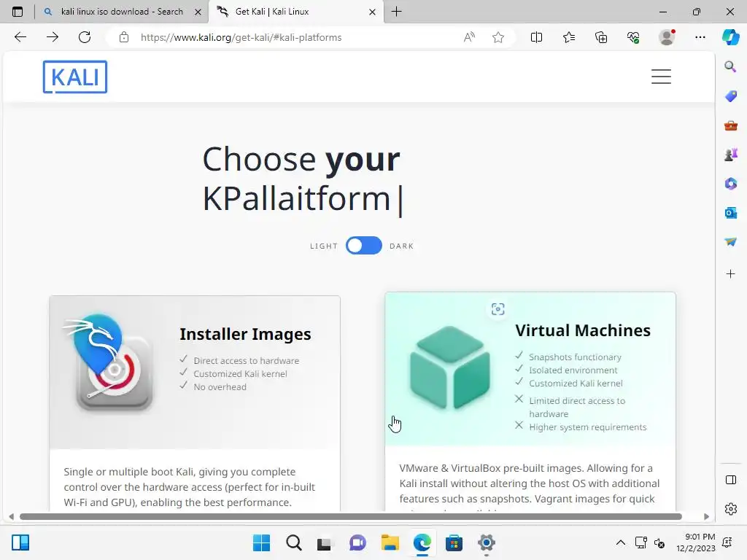Viewport: 747px width, 560px height.
Task: Open the Copilot sidebar icon
Action: [731, 36]
